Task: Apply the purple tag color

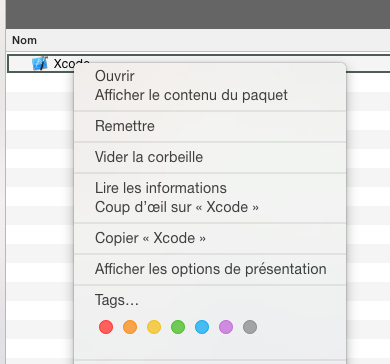Action: (x=226, y=327)
